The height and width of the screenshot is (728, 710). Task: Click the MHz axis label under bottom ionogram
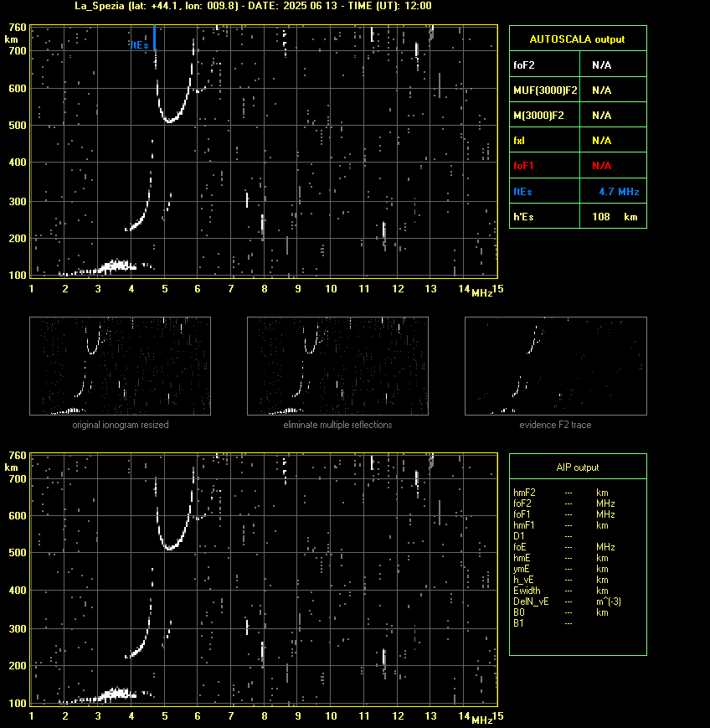[481, 720]
